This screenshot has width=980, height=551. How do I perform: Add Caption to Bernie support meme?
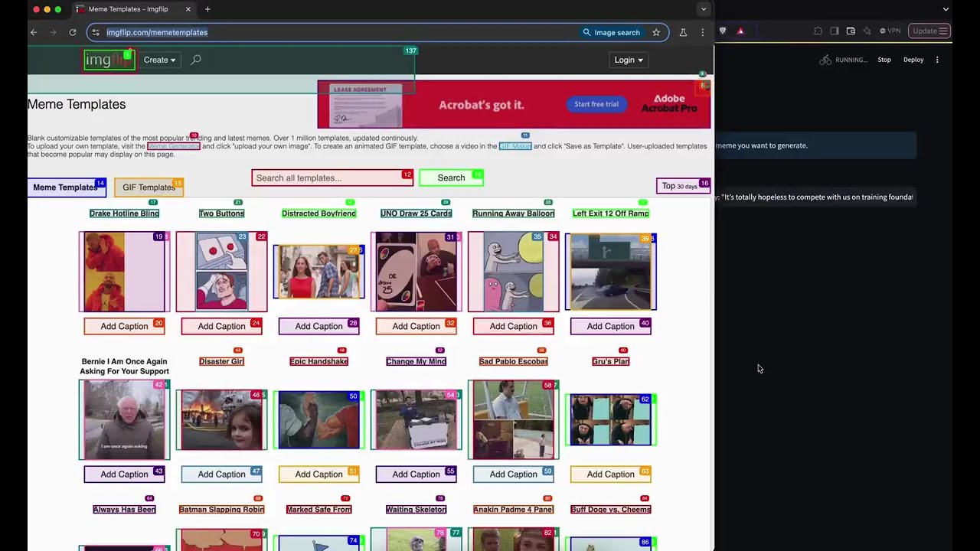coord(124,474)
